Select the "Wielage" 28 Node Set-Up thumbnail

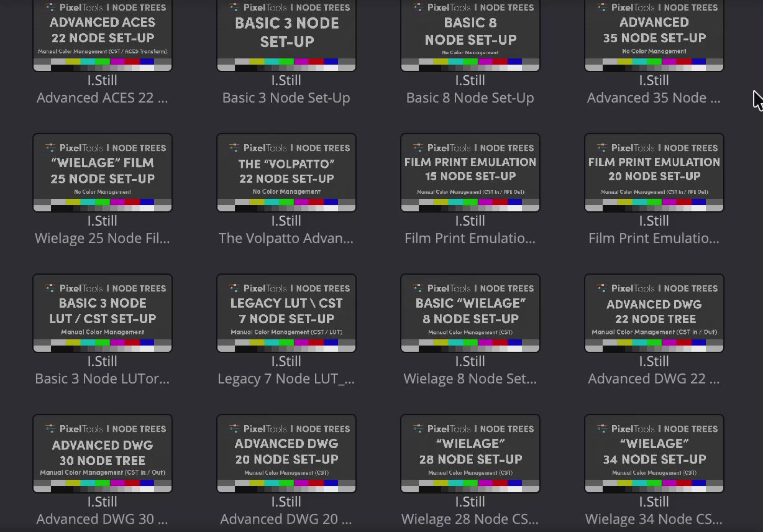470,454
